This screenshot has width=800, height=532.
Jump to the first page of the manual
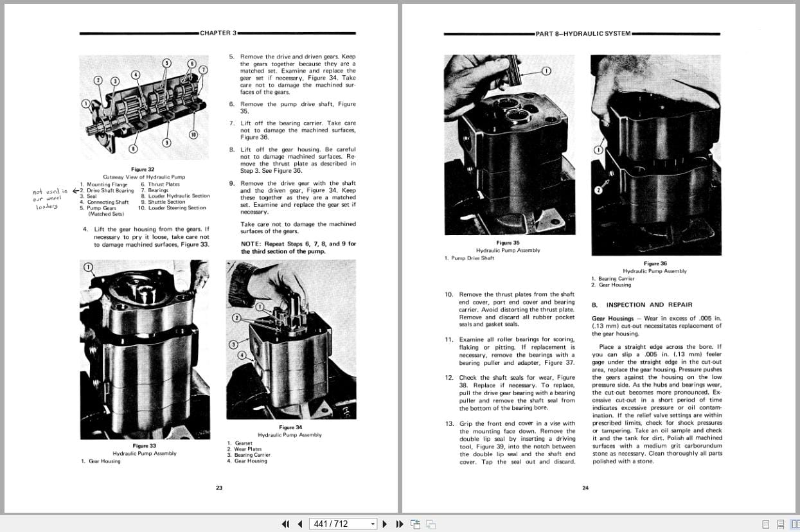click(x=285, y=524)
